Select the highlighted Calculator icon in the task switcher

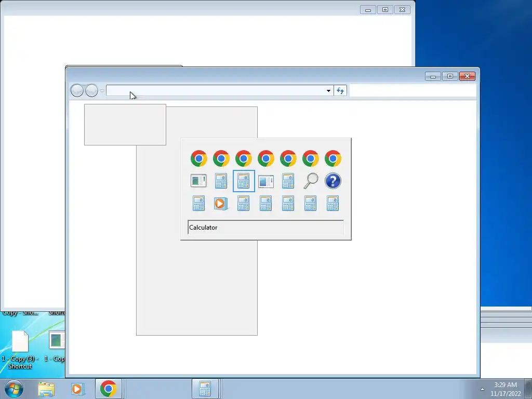[x=244, y=181]
